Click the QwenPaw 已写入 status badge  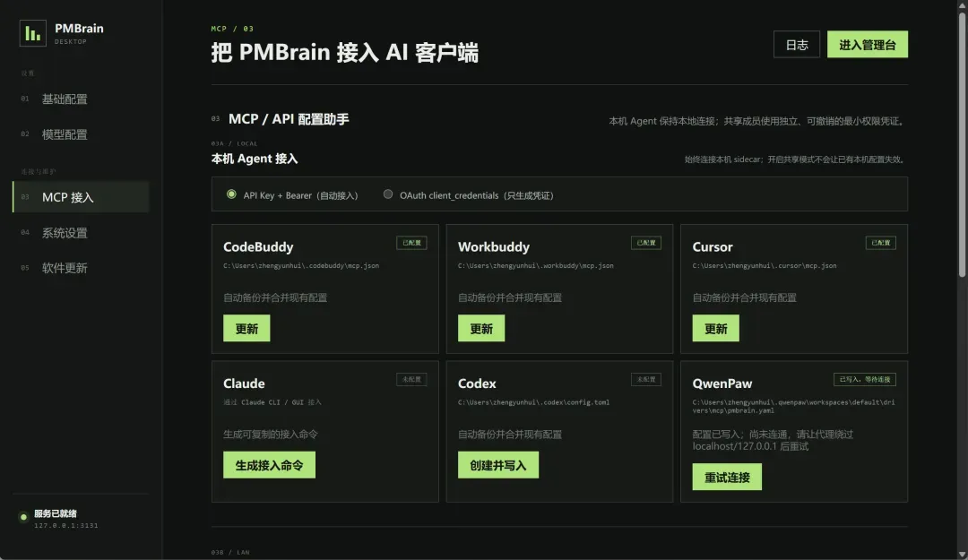[x=864, y=379]
